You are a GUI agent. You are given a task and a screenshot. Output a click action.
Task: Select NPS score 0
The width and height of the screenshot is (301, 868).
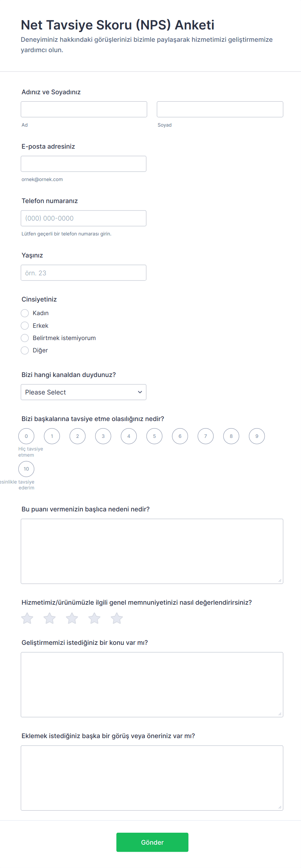coord(26,436)
